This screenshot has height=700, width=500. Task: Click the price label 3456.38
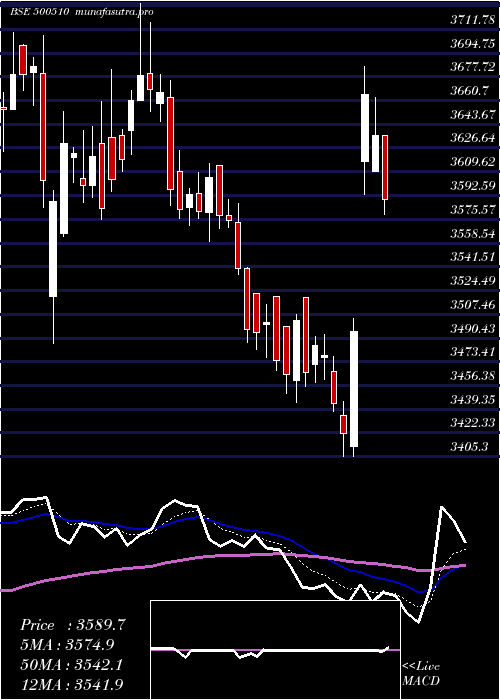(473, 376)
